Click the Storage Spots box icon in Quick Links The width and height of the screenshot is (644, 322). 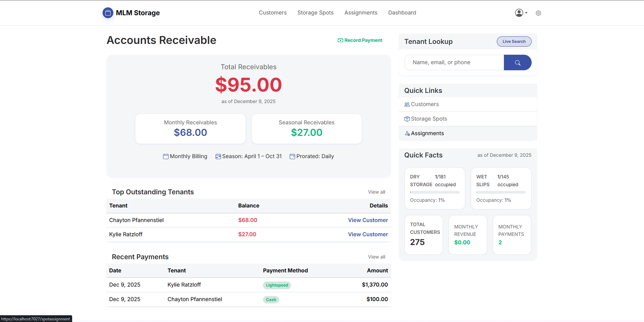tap(407, 119)
